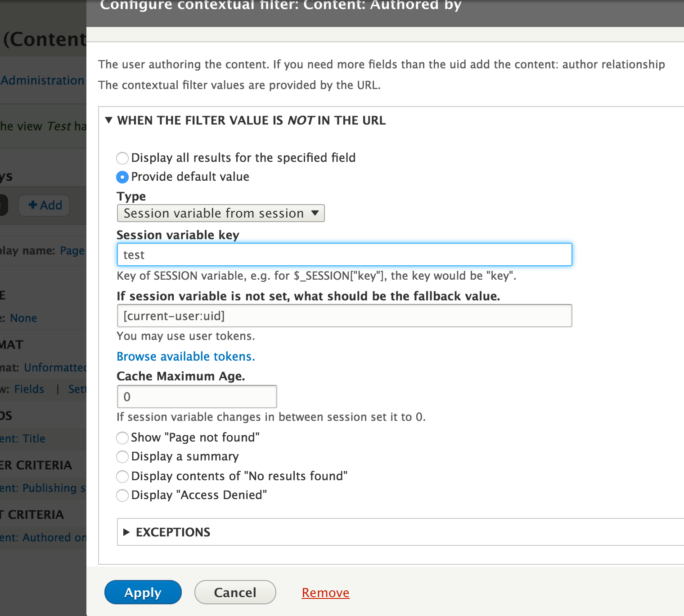Screen dimensions: 684x616
Task: Click the Apply button
Action: pyautogui.click(x=143, y=592)
